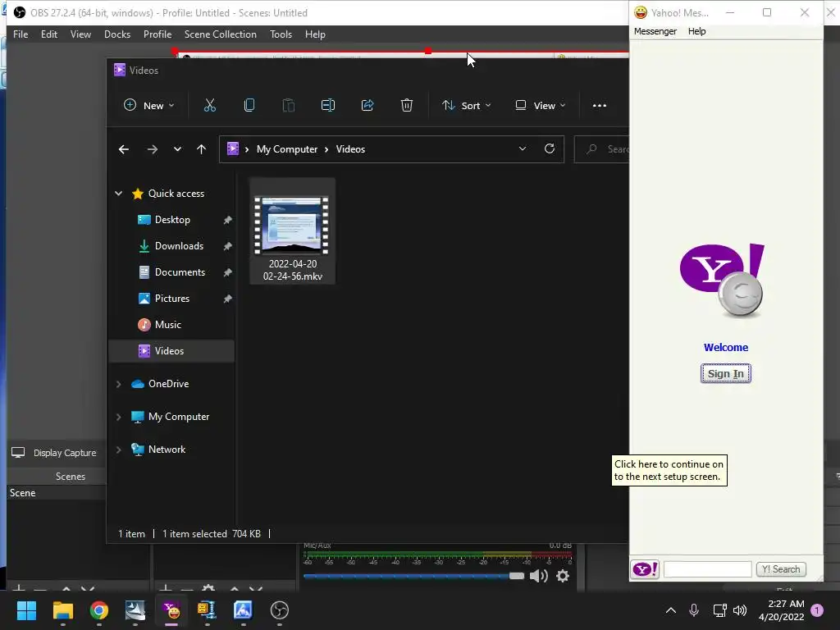This screenshot has height=630, width=840.
Task: Open Windows Start menu
Action: click(26, 610)
